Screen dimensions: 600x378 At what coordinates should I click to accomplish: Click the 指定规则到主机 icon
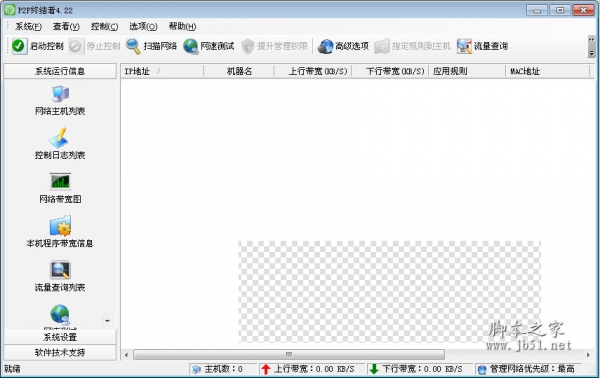coord(382,46)
